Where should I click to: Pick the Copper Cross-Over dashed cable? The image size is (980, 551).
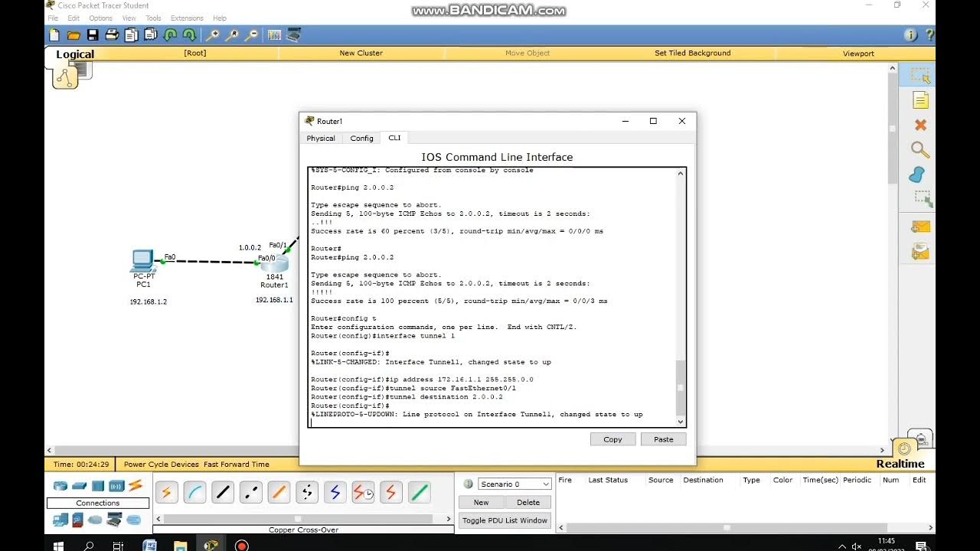coord(251,493)
